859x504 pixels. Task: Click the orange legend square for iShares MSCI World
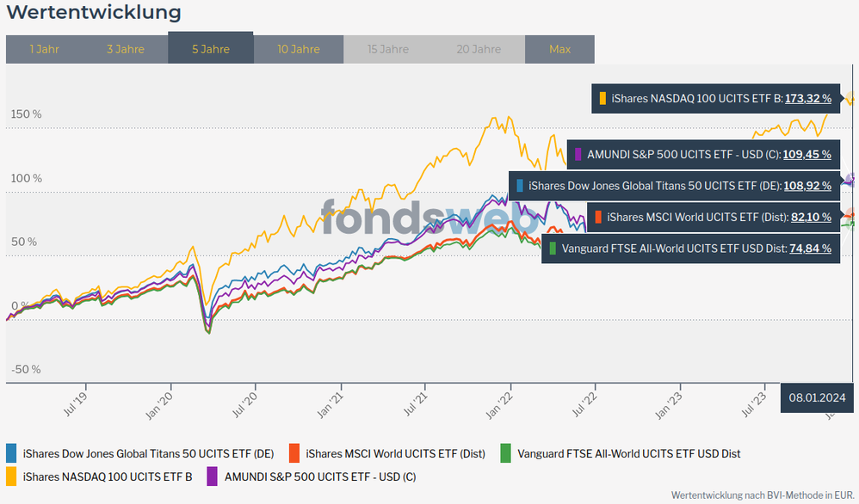(x=294, y=453)
